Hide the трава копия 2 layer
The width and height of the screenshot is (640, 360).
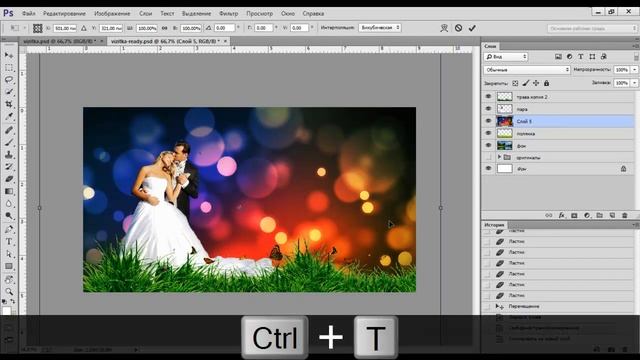[488, 97]
